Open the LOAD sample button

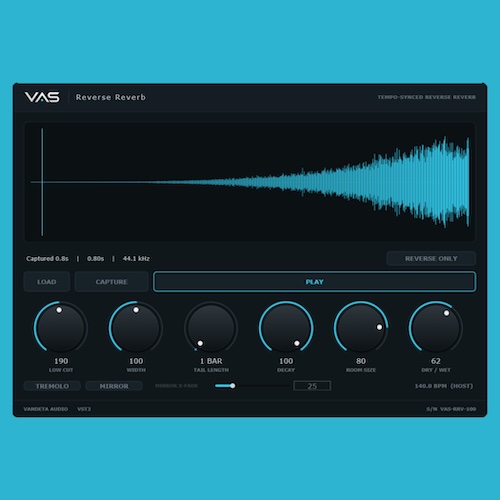click(47, 282)
